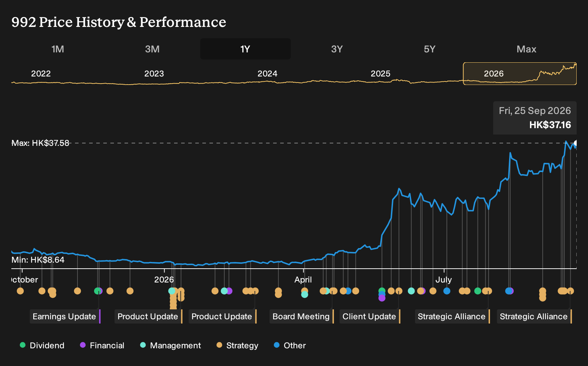588x366 pixels.
Task: Open the Client Update event label
Action: (370, 316)
